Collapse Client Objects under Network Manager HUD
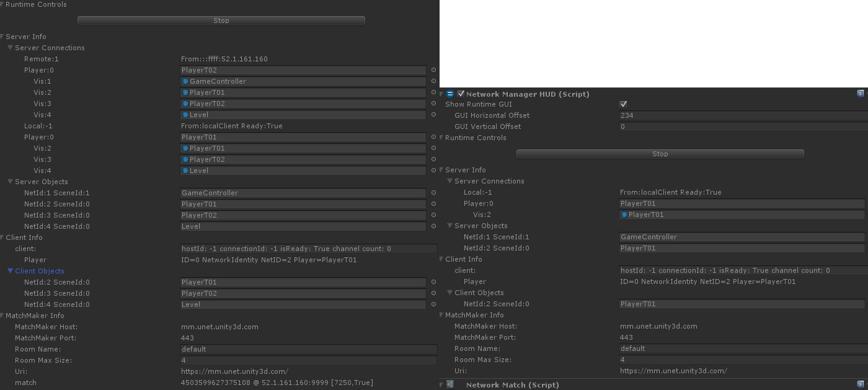The height and width of the screenshot is (390, 868). [450, 293]
